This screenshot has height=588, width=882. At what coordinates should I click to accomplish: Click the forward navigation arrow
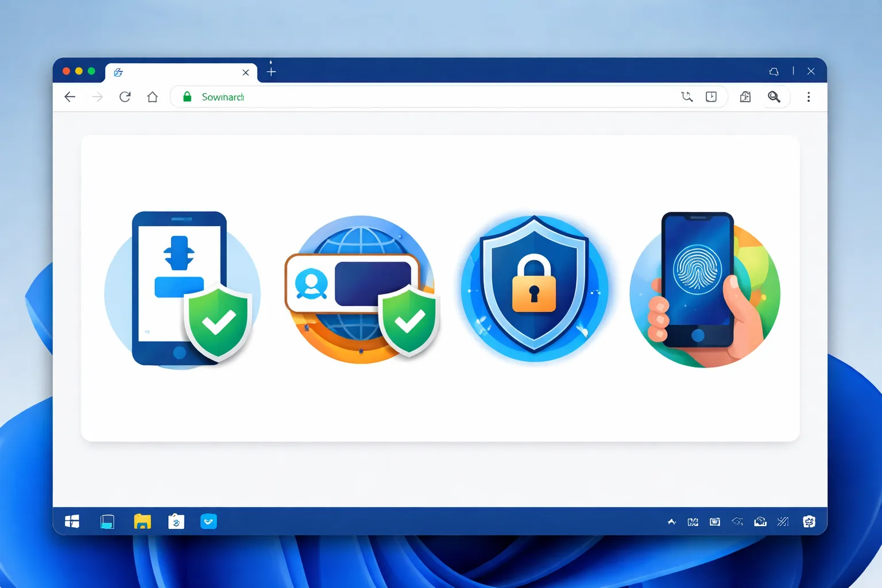coord(98,97)
